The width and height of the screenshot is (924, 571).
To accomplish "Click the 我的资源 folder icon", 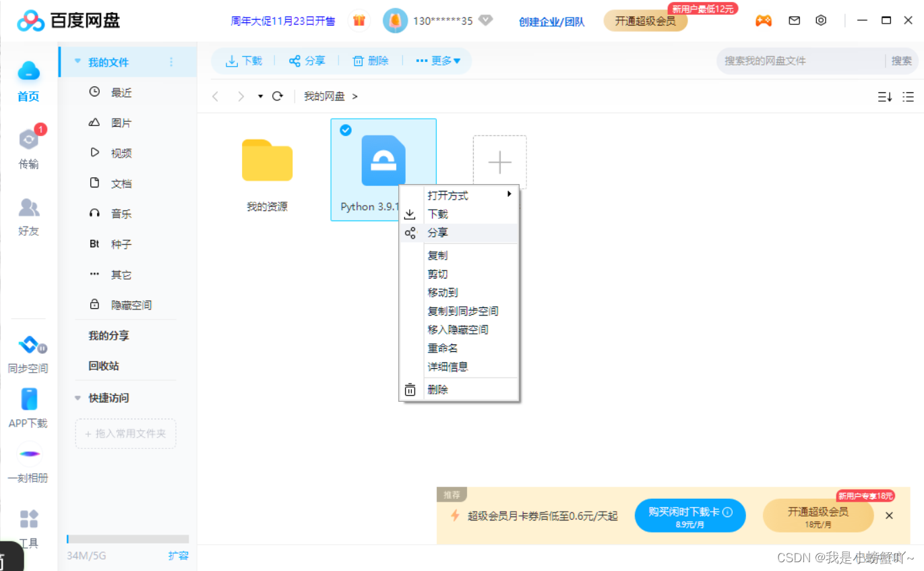I will pos(268,160).
